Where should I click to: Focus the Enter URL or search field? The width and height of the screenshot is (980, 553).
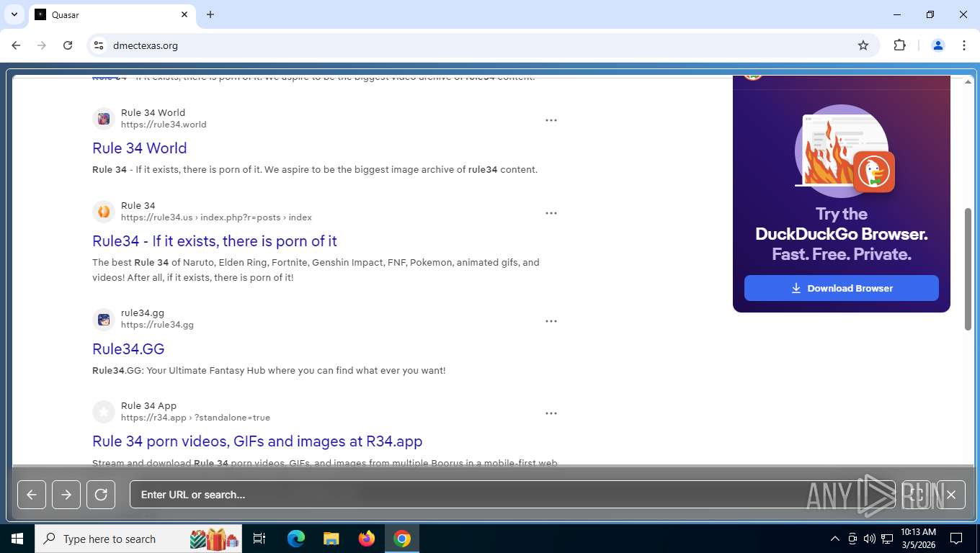[512, 495]
